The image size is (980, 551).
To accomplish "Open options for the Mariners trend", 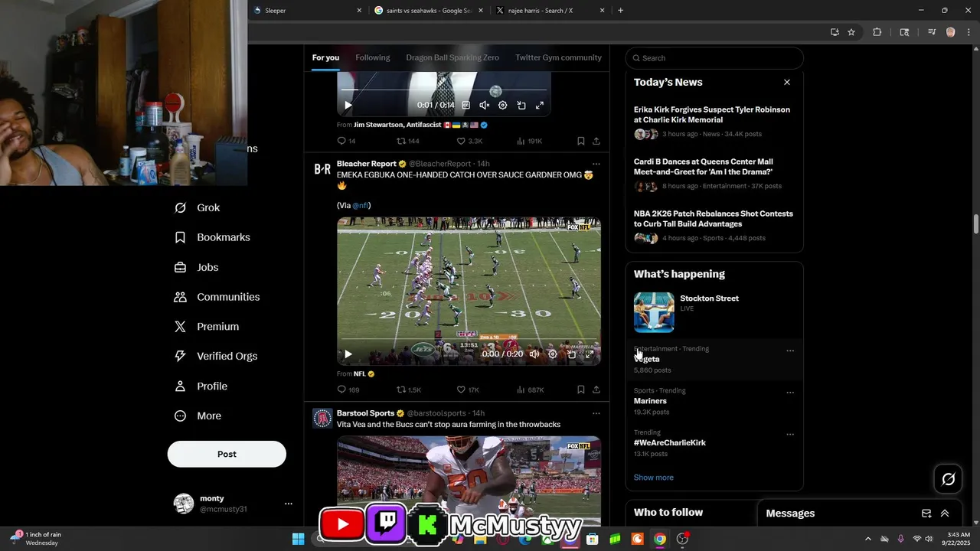I will [x=790, y=393].
